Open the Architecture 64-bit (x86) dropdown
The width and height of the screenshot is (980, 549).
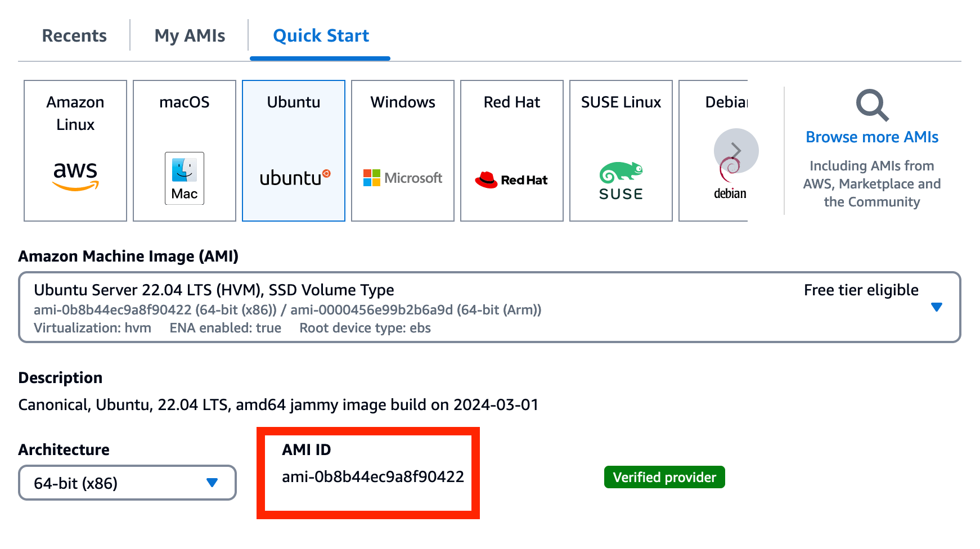pos(127,483)
